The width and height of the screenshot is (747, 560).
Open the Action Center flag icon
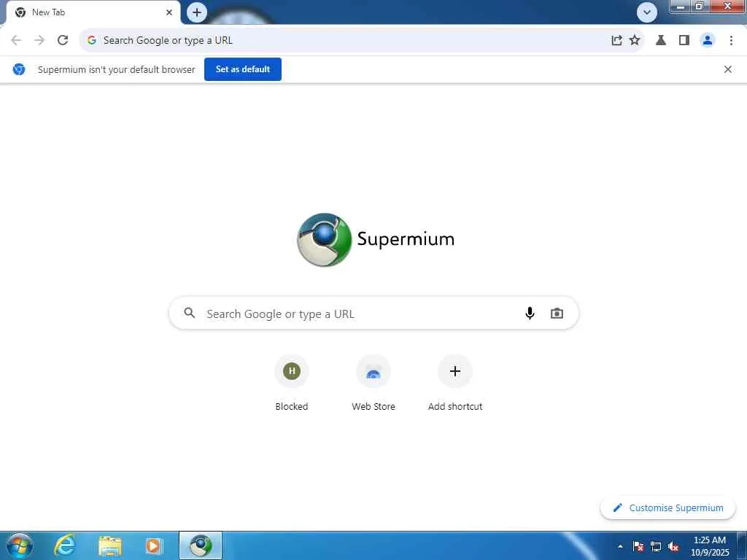[x=638, y=546]
